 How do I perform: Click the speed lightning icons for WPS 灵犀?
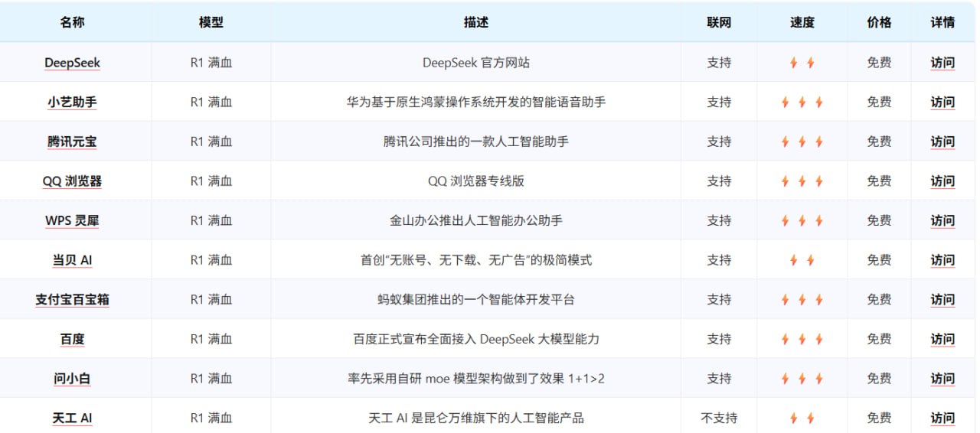(x=802, y=221)
